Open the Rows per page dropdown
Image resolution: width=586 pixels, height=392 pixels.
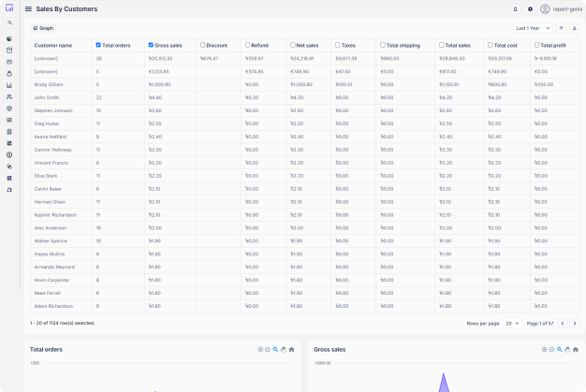(x=512, y=324)
